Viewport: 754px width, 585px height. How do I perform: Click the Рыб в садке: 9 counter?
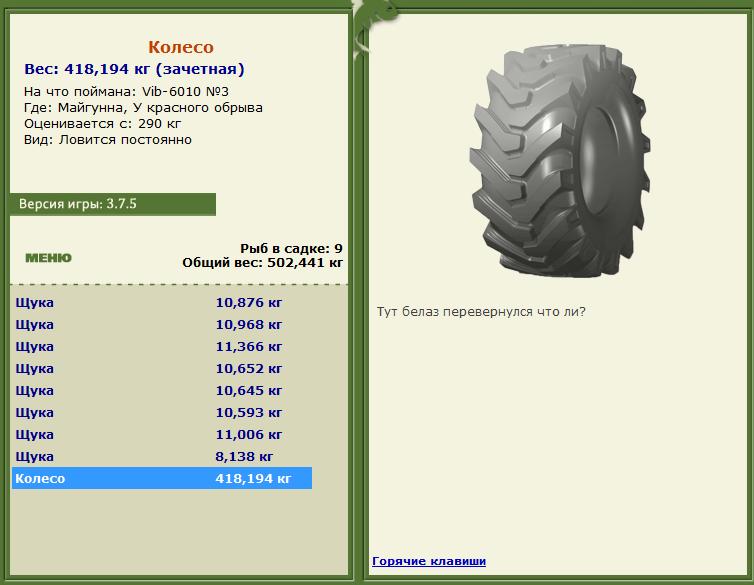[291, 249]
